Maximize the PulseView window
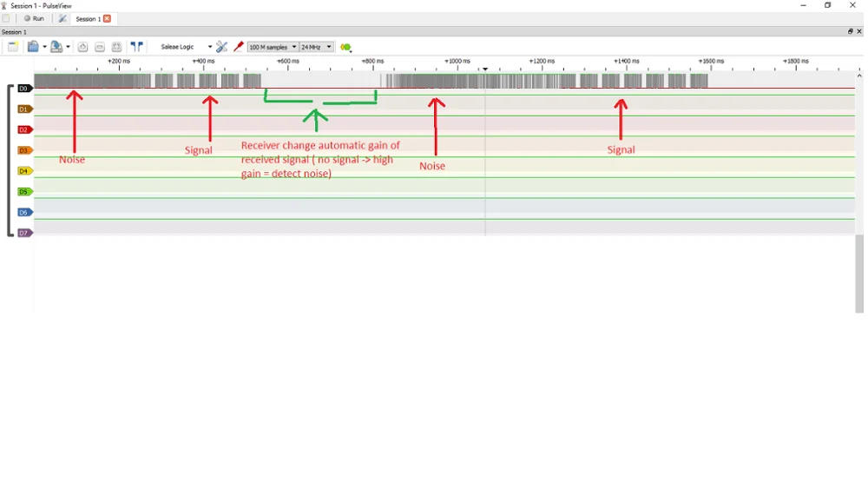This screenshot has height=489, width=868. point(827,5)
